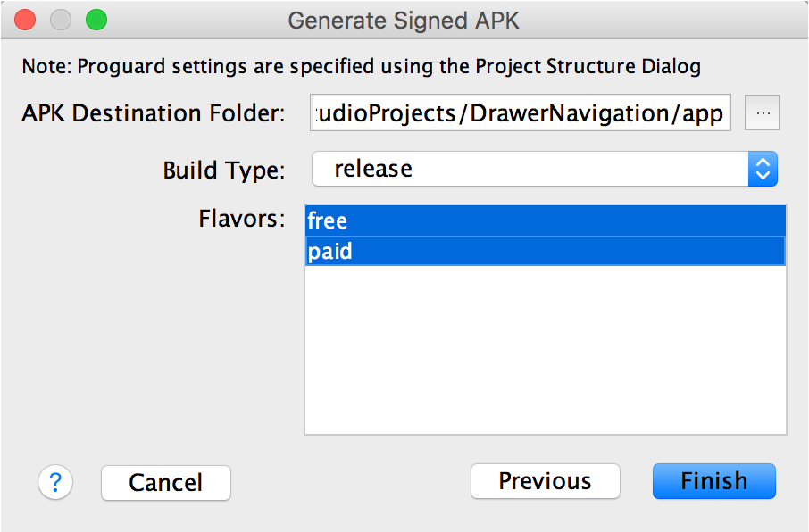Focus the APK Destination Folder path field
This screenshot has height=532, width=809.
520,113
